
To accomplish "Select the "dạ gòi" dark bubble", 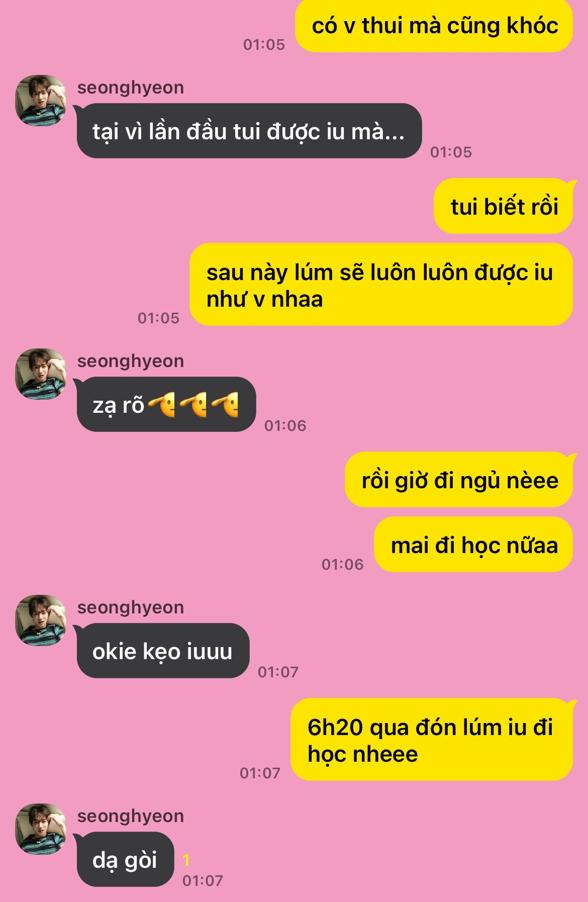I will coord(125,860).
